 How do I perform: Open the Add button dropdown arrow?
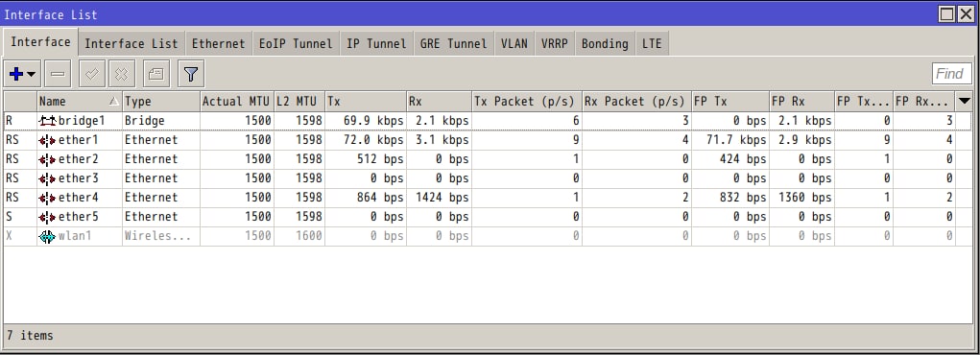pos(31,75)
